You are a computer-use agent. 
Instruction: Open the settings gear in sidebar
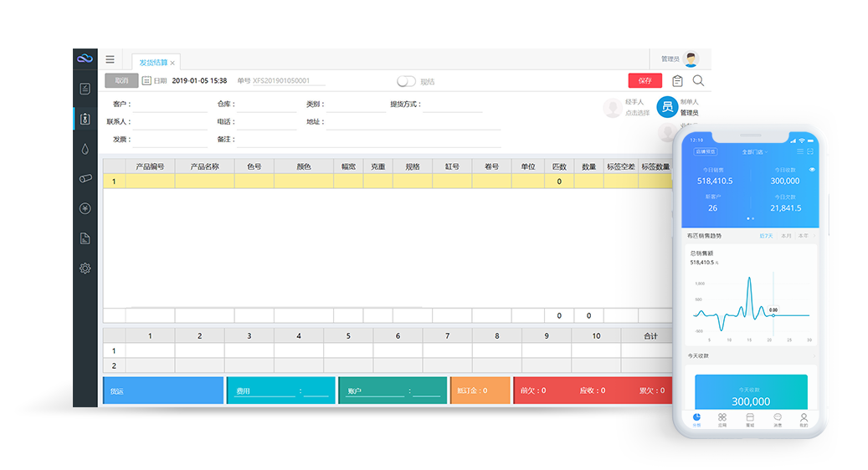(x=85, y=268)
